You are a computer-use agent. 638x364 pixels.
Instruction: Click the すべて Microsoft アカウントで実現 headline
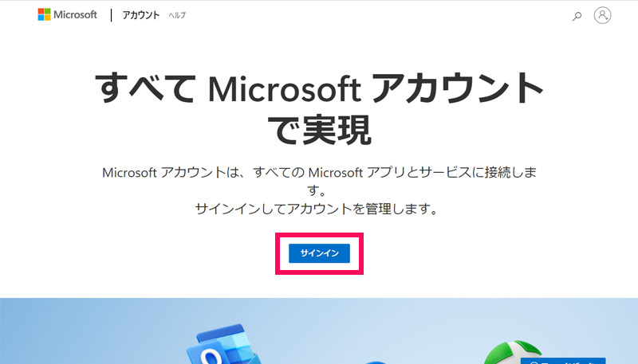pos(320,109)
